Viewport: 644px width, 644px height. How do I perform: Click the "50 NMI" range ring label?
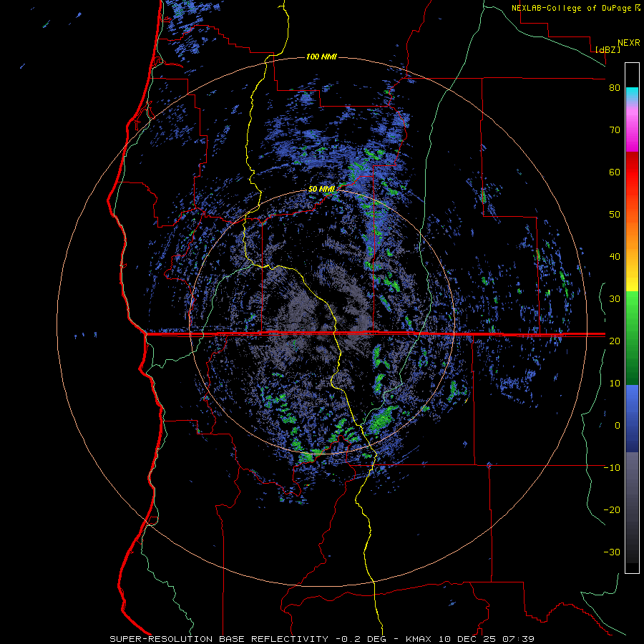coord(321,189)
